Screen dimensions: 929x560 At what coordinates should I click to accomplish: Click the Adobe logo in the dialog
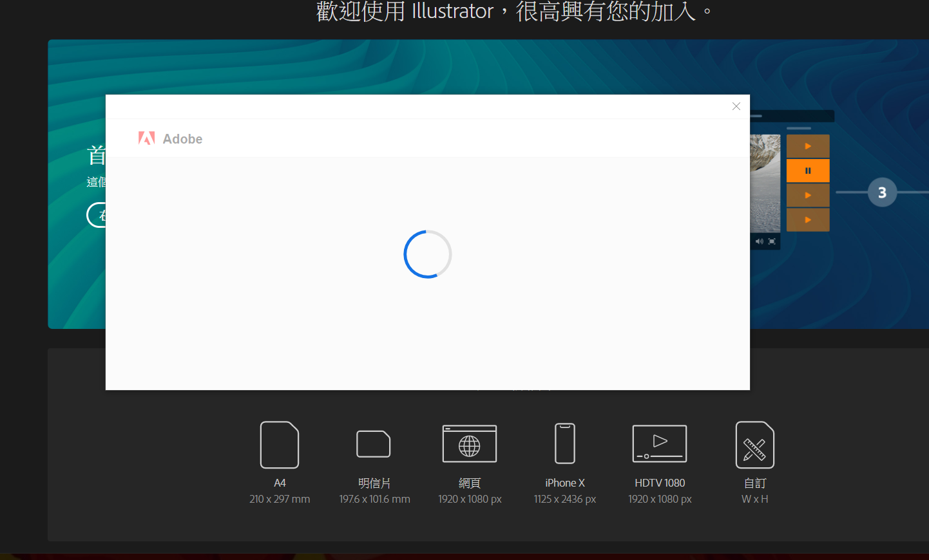tap(147, 138)
